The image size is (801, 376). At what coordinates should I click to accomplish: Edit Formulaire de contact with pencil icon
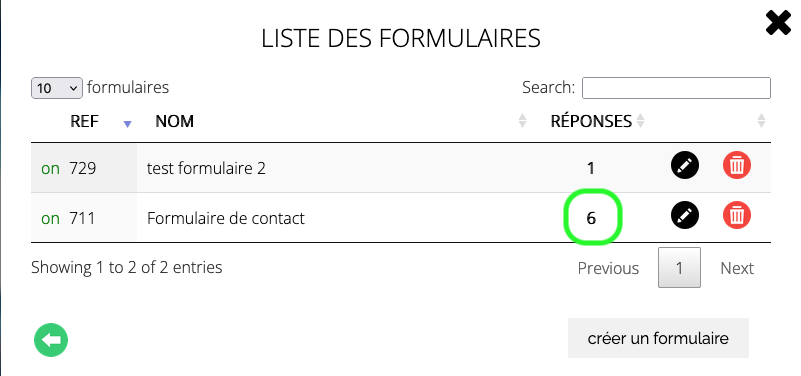coord(685,215)
